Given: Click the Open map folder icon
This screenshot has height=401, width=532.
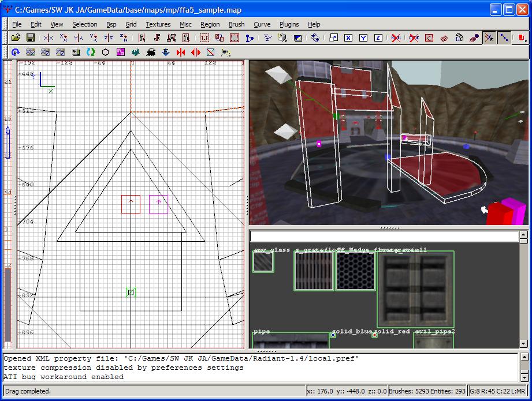Looking at the screenshot, I should click(16, 38).
